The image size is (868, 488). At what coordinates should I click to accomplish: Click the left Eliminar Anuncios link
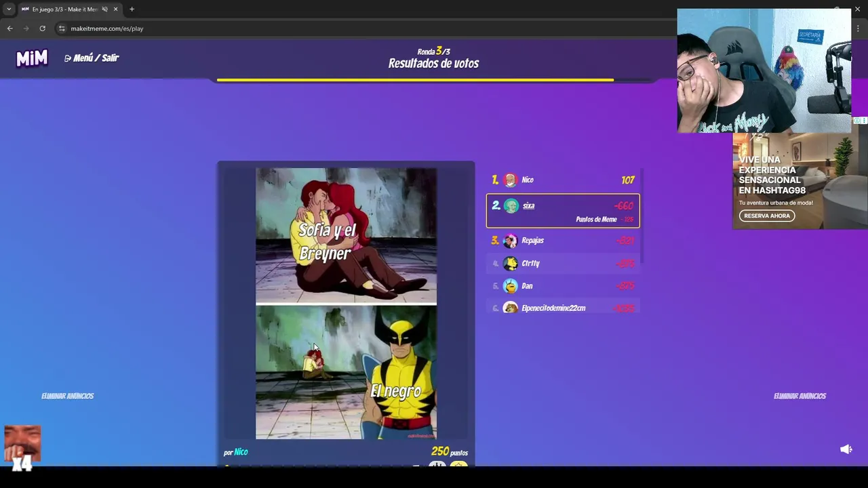[67, 396]
